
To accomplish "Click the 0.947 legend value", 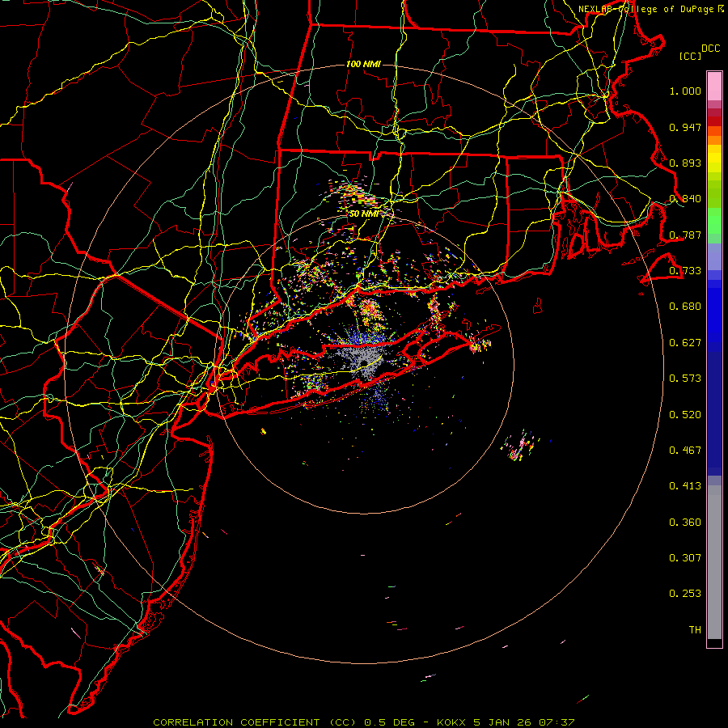I will pos(685,127).
